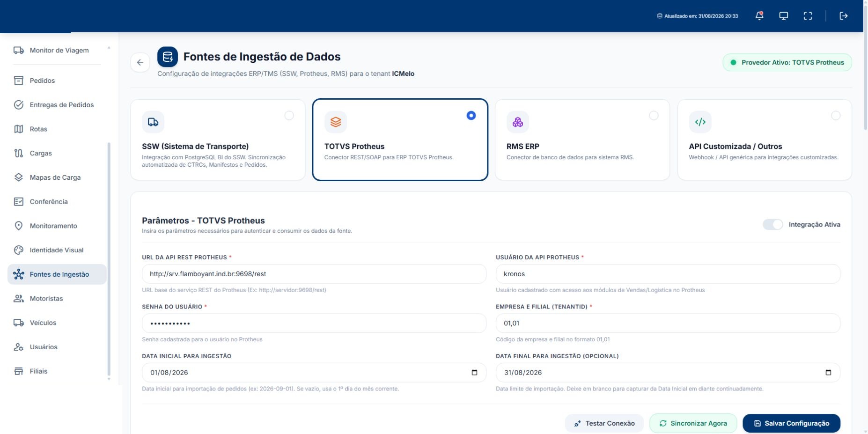Select the RMS ERP radio button
The image size is (868, 434).
[x=654, y=116]
